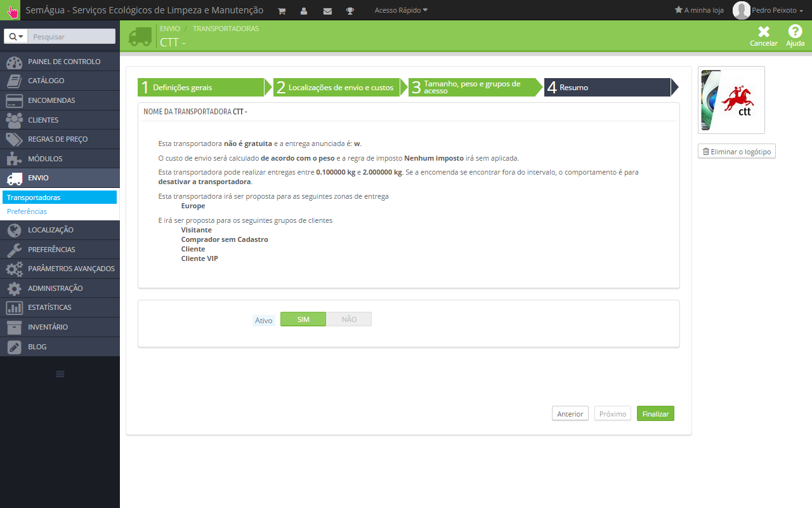Click the Blog pencil icon
812x508 pixels.
pyautogui.click(x=14, y=347)
